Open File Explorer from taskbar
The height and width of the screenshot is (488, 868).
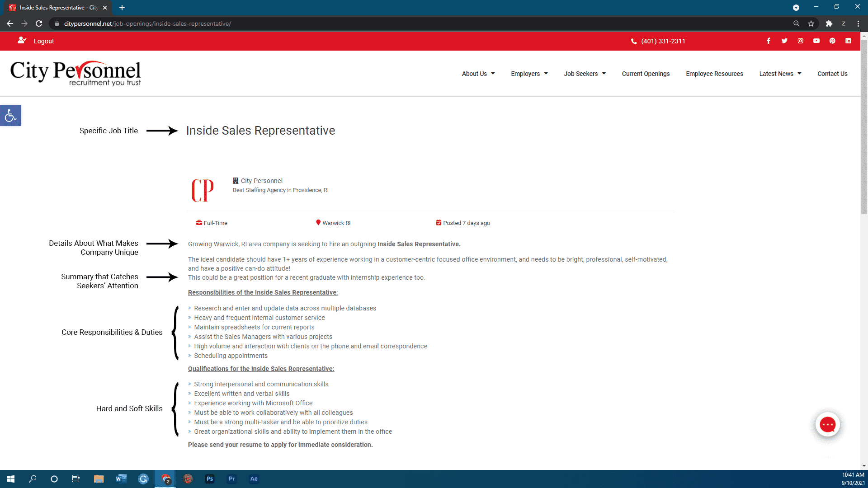coord(99,479)
